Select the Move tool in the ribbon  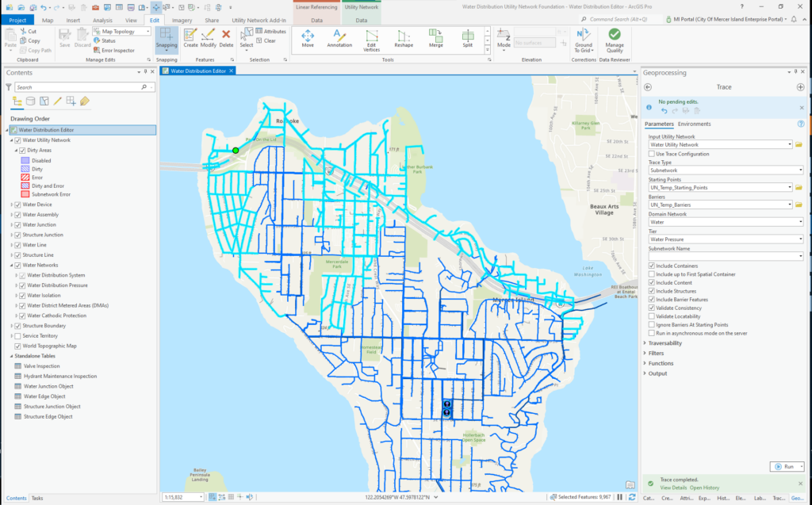(308, 37)
